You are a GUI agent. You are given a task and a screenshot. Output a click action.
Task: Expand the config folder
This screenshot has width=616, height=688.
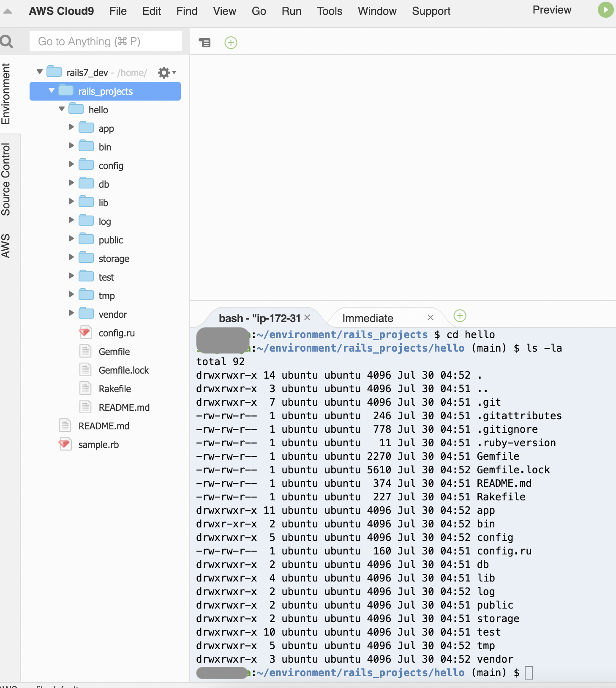click(x=71, y=164)
